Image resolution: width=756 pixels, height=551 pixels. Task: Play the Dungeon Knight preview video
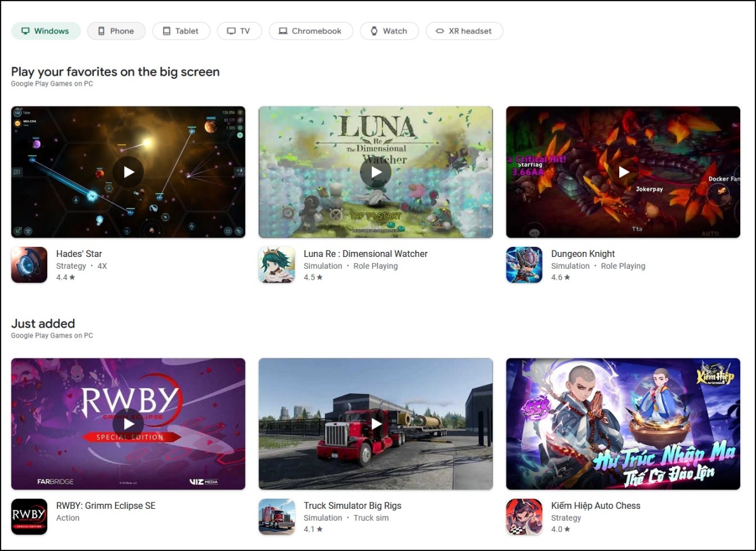624,172
